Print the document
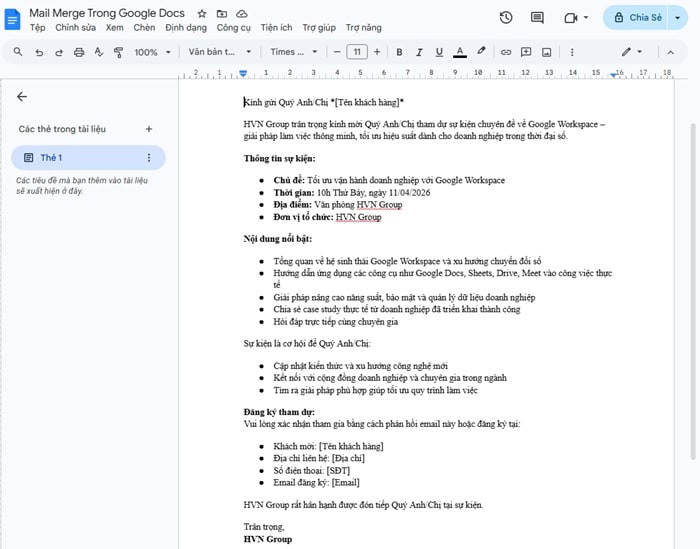This screenshot has width=700, height=549. tap(79, 52)
